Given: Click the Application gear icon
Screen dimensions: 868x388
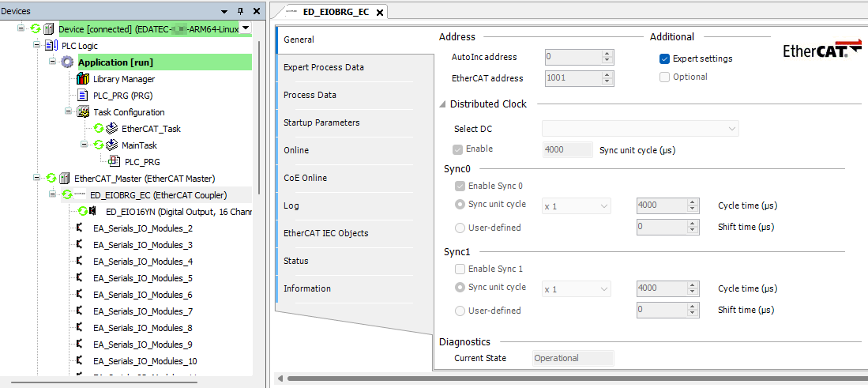Looking at the screenshot, I should click(68, 62).
